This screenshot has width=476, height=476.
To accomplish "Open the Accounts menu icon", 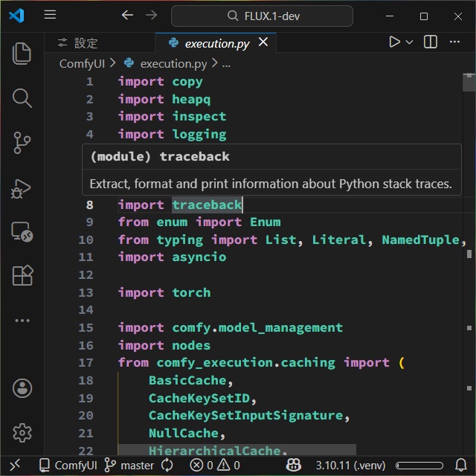I will pos(22,387).
